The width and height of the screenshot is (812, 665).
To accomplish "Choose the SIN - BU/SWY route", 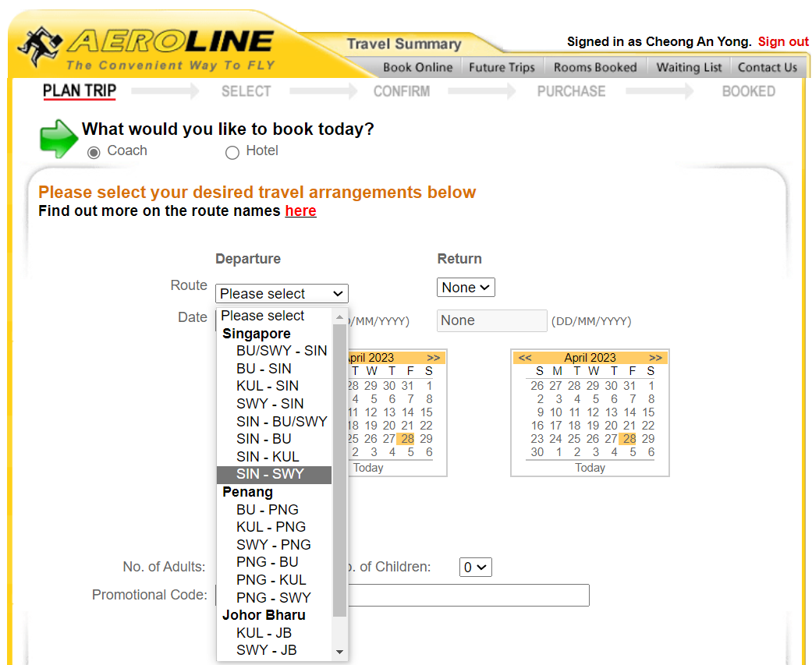I will click(x=274, y=421).
